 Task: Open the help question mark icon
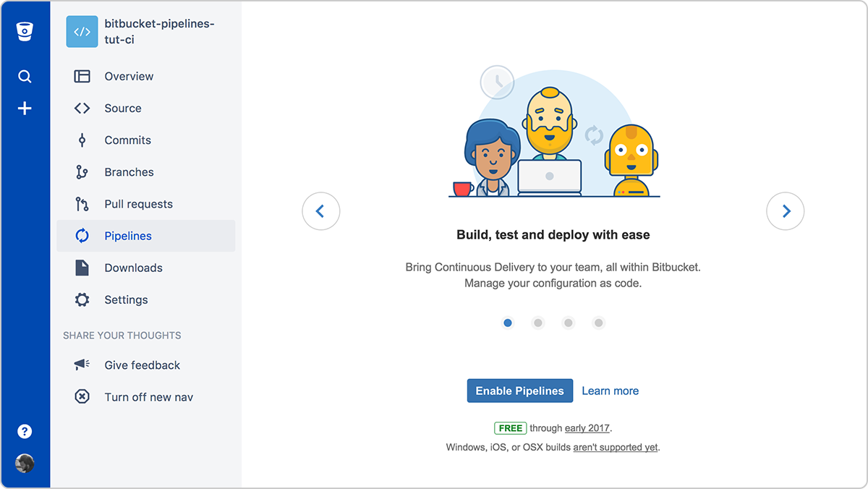25,430
